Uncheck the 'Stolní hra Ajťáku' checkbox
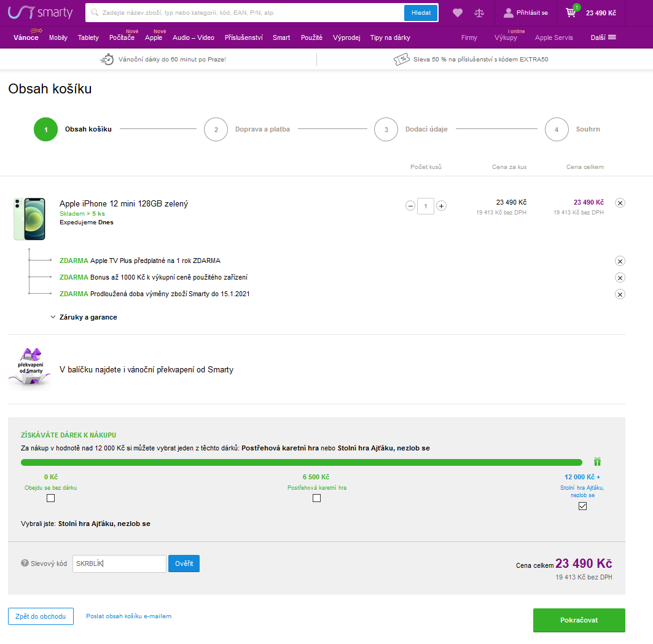The image size is (653, 644). tap(582, 506)
